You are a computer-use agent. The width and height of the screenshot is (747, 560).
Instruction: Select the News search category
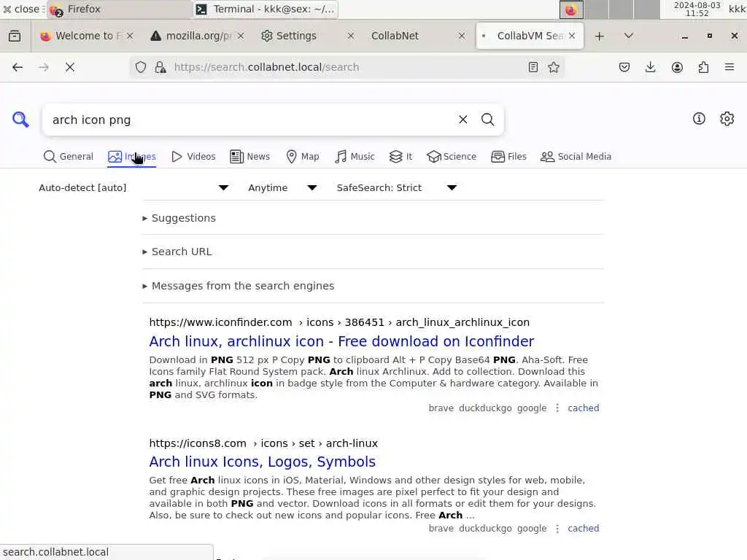249,157
